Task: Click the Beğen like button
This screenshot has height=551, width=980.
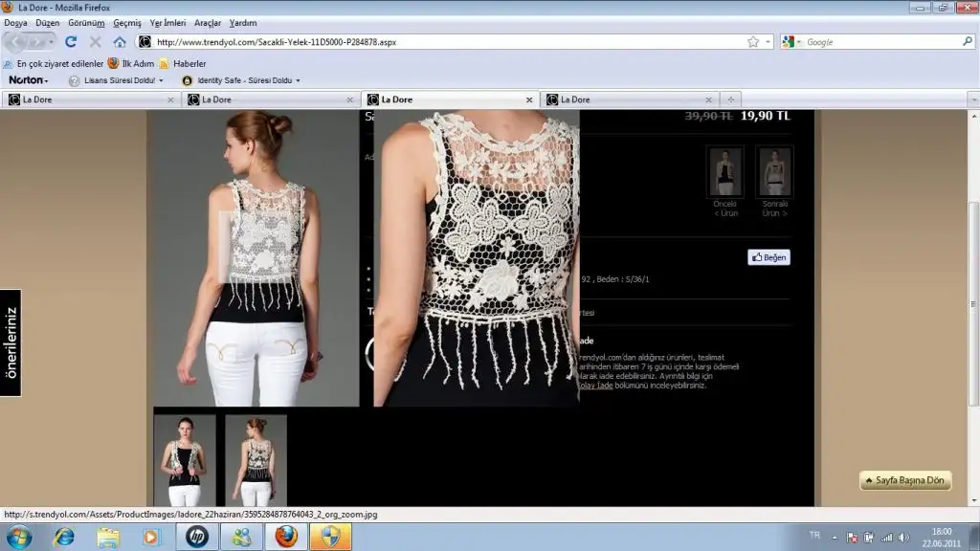Action: click(768, 257)
